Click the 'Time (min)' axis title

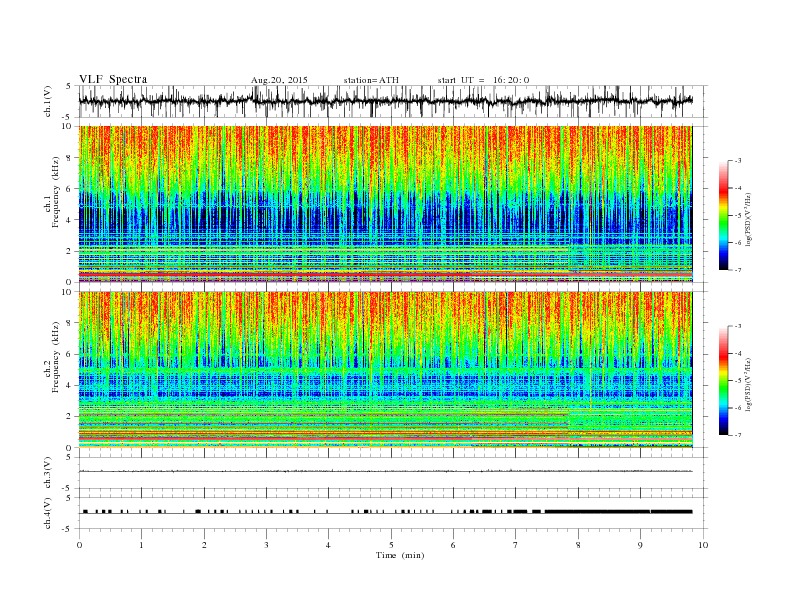400,555
